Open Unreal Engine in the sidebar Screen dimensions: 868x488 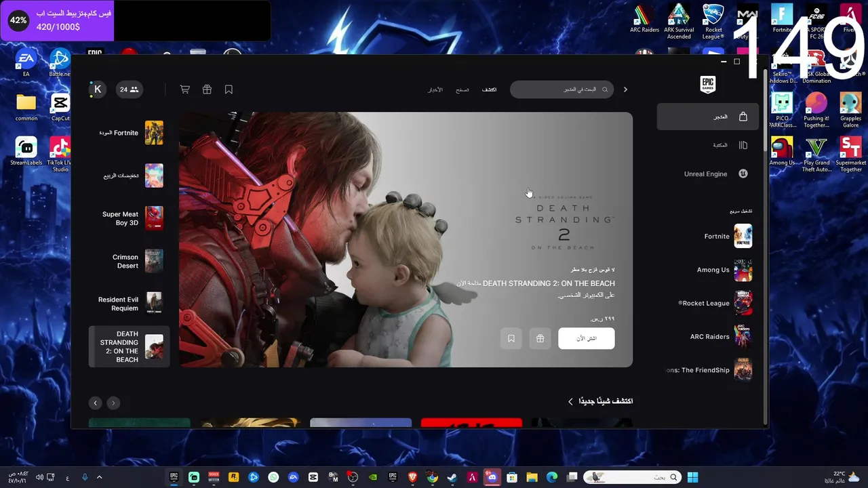coord(715,174)
